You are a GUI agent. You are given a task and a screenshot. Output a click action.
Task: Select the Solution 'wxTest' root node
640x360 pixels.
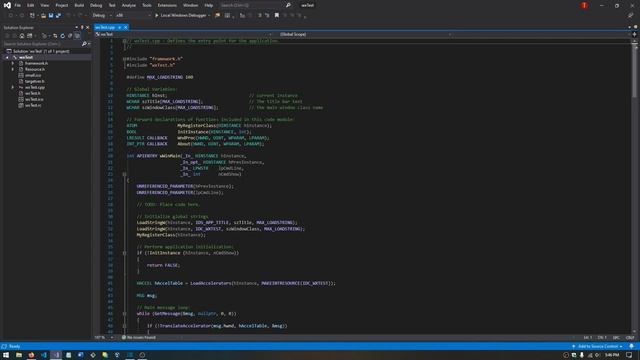tap(41, 51)
